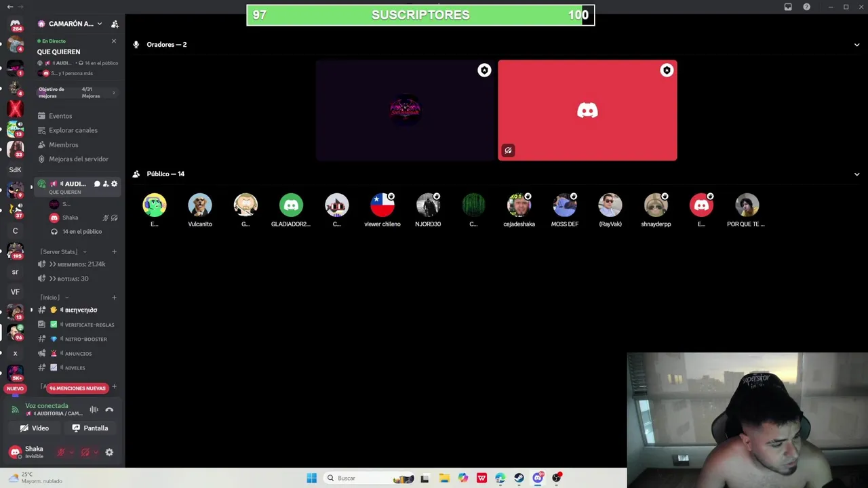Image resolution: width=868 pixels, height=488 pixels.
Task: Open the bienvenido channel
Action: point(78,310)
